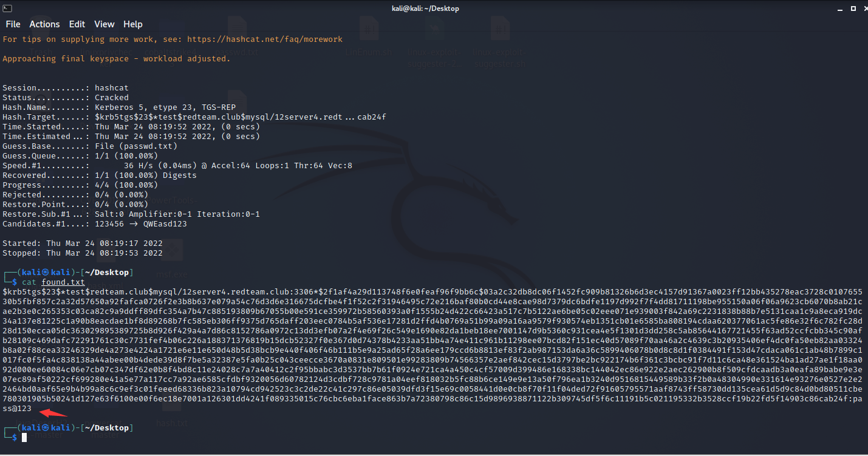868x456 pixels.
Task: Click the terminal cursor block at last prompt
Action: [24, 437]
